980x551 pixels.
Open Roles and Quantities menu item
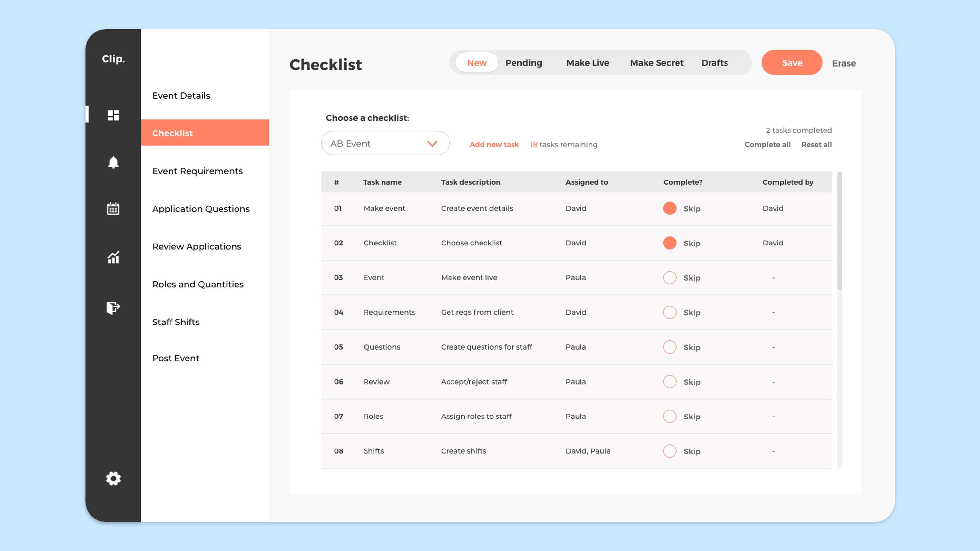[x=197, y=284]
